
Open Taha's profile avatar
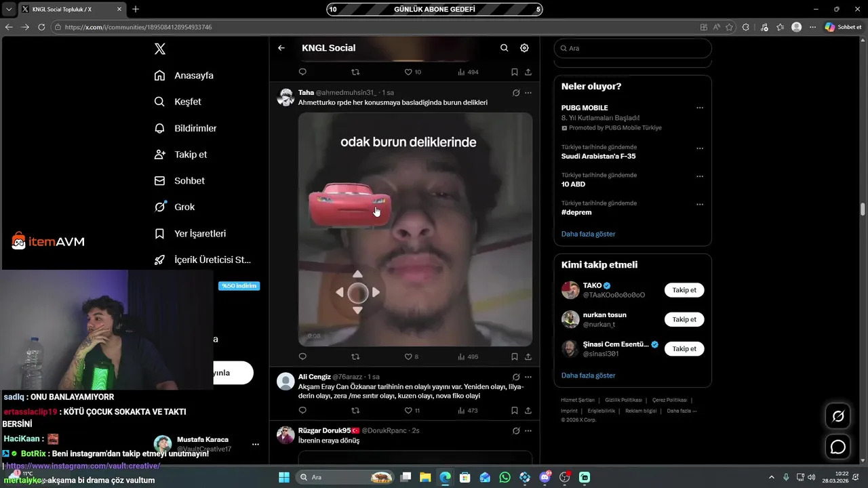(285, 97)
